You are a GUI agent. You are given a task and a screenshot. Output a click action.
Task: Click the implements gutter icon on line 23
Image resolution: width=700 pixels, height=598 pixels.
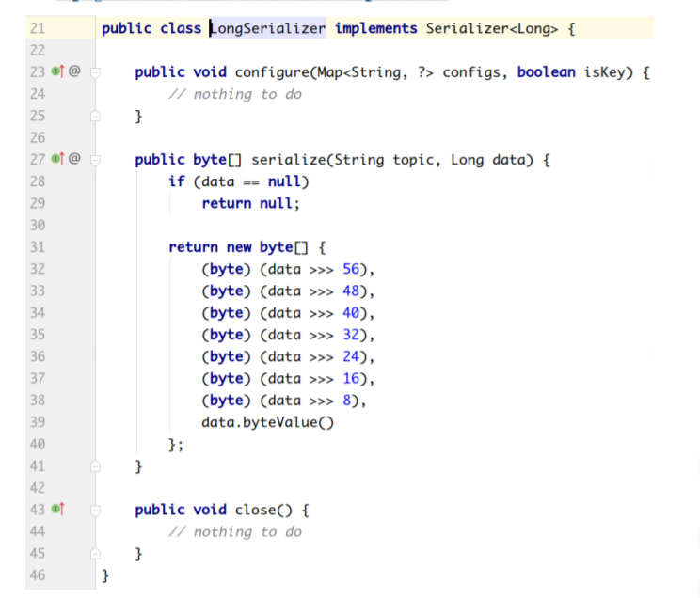(x=57, y=71)
